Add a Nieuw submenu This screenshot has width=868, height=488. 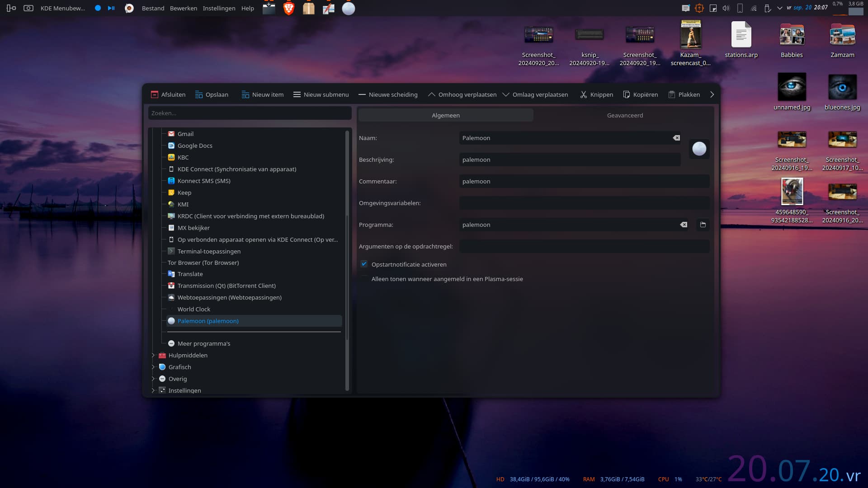click(321, 94)
